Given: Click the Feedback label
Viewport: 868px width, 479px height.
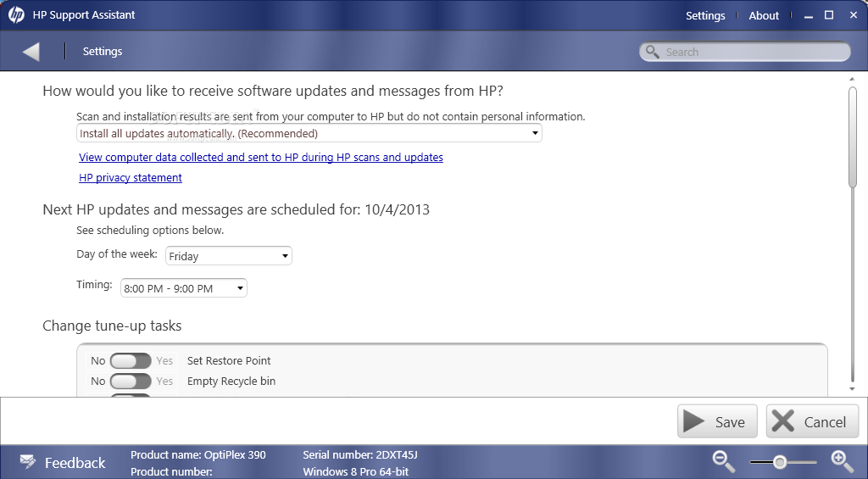Looking at the screenshot, I should (75, 463).
